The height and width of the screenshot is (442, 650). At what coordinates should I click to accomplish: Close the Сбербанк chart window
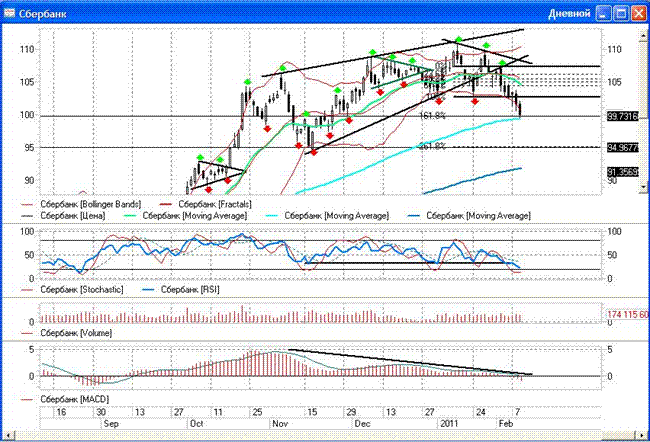coord(638,14)
